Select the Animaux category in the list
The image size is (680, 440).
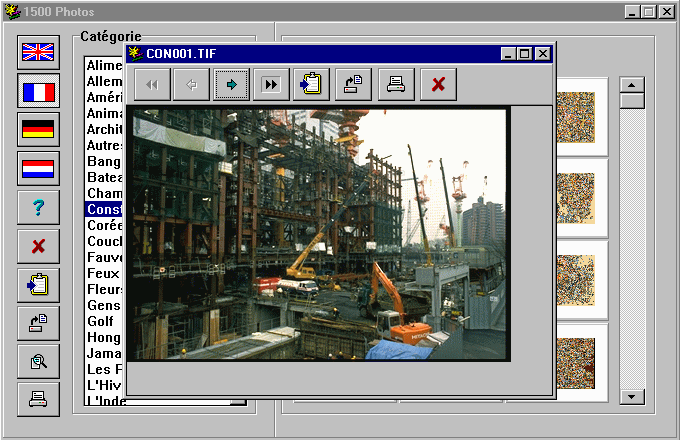pos(104,113)
